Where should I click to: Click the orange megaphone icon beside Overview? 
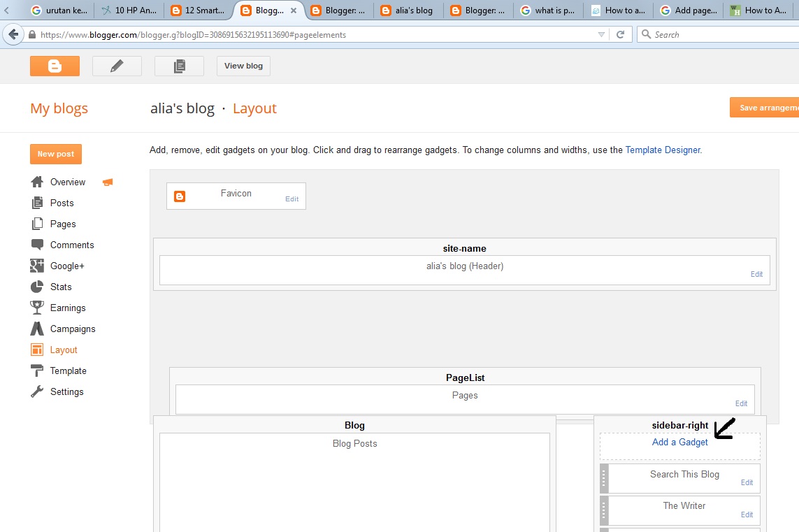coord(108,182)
